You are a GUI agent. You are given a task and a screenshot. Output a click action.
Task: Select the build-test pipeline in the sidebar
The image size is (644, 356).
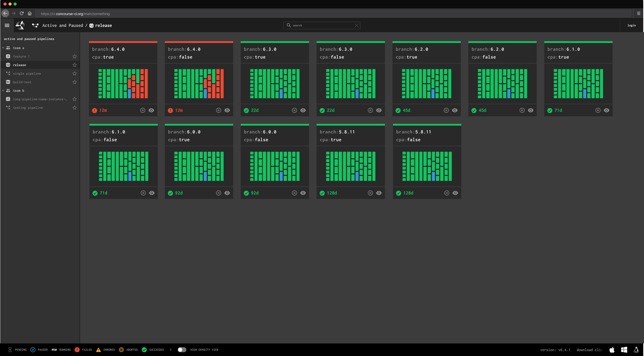coord(22,82)
